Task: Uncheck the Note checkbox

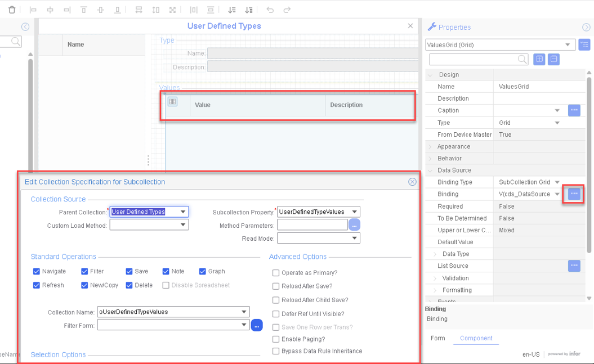Action: coord(166,271)
